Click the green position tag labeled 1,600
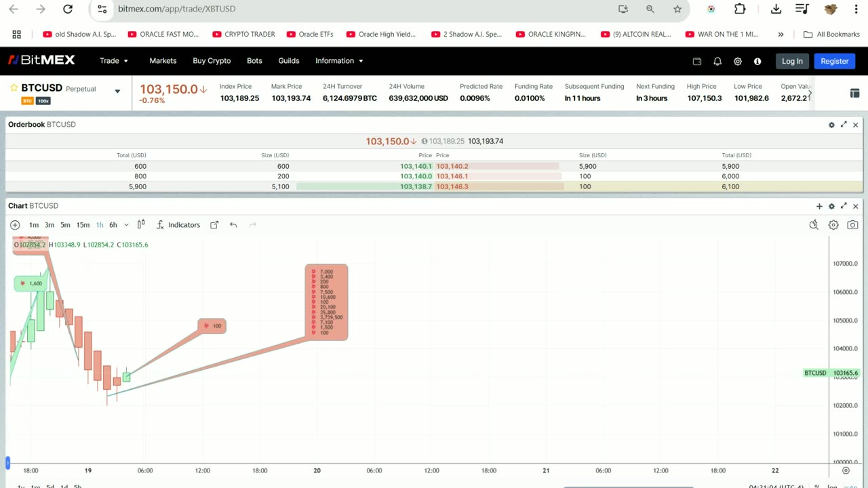The height and width of the screenshot is (488, 868). click(31, 283)
